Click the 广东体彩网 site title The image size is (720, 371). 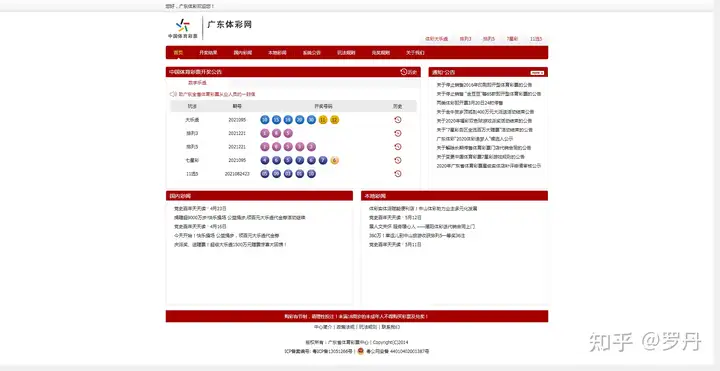pyautogui.click(x=229, y=24)
